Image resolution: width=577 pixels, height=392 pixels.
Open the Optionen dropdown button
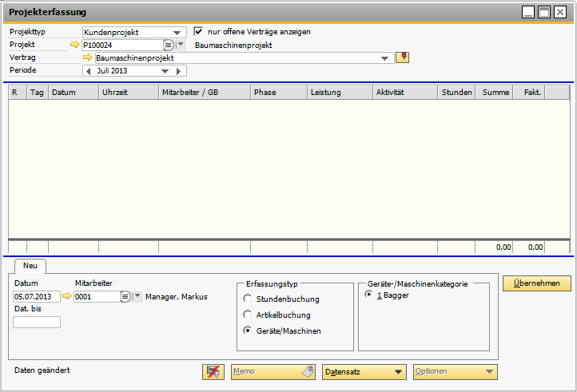pyautogui.click(x=456, y=372)
